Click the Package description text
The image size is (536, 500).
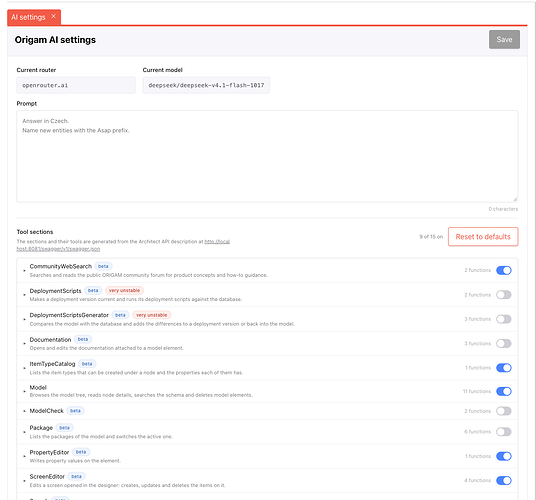tap(101, 436)
